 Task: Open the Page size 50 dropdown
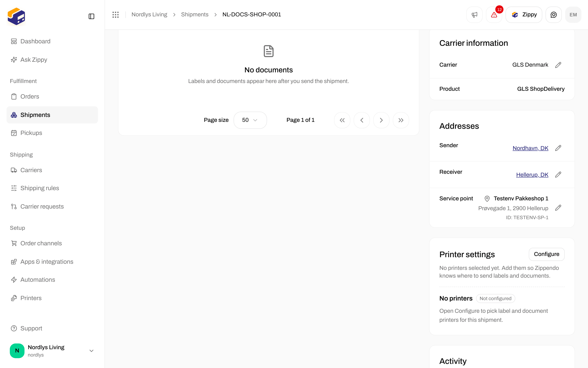pos(250,120)
